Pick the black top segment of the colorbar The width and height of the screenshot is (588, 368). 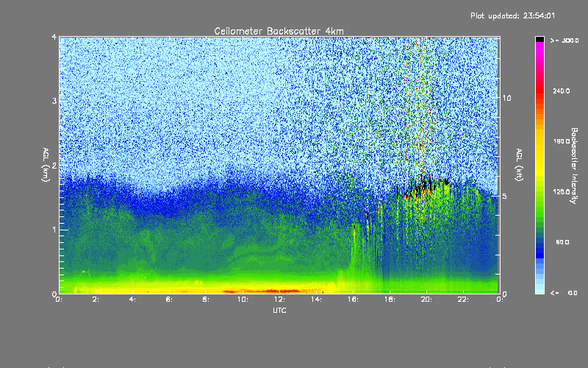coord(539,39)
